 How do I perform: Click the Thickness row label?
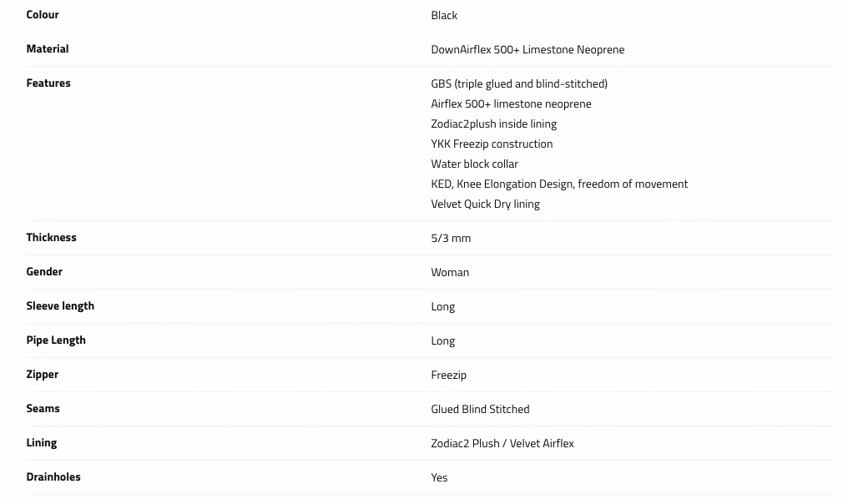[51, 237]
